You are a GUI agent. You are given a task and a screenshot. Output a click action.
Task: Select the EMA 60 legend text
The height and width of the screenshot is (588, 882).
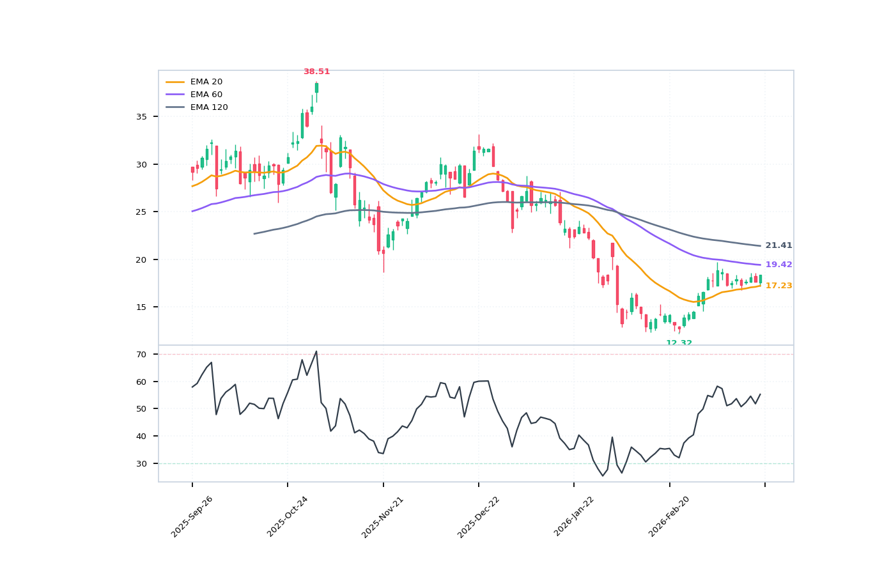[x=206, y=95]
